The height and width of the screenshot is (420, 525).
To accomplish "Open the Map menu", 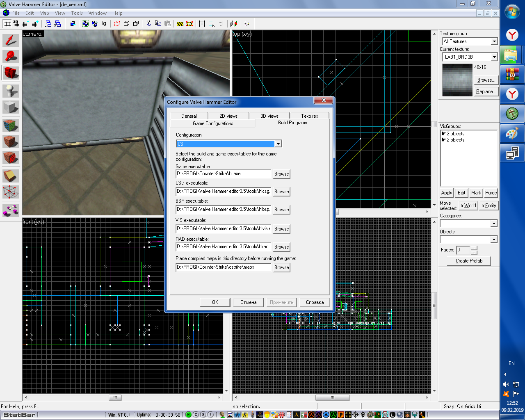I will [x=44, y=13].
